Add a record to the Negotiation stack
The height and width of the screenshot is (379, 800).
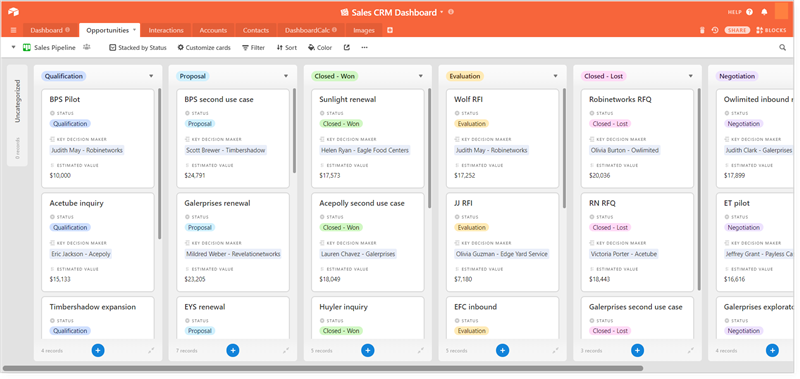click(x=772, y=350)
